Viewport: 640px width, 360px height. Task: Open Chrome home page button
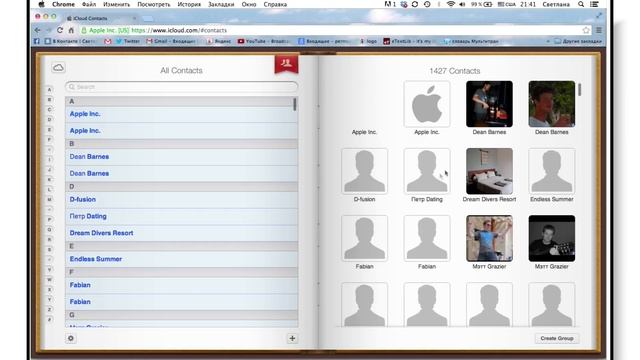tap(71, 30)
